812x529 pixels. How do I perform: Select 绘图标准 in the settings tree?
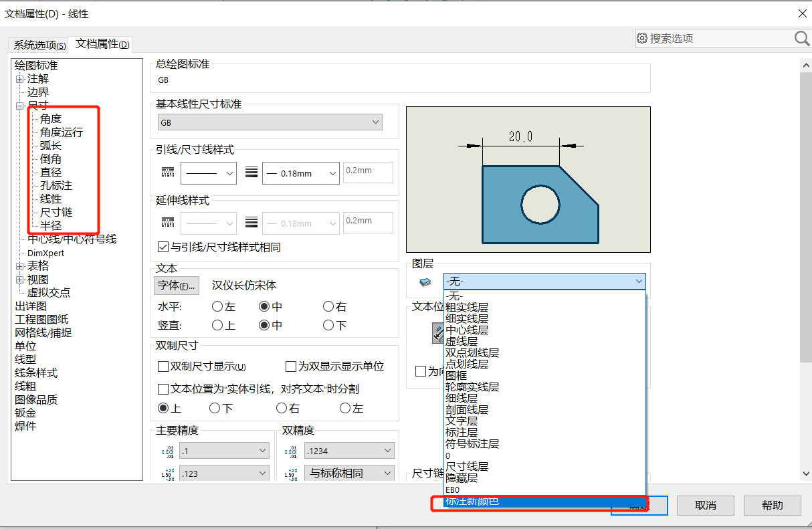click(x=36, y=66)
